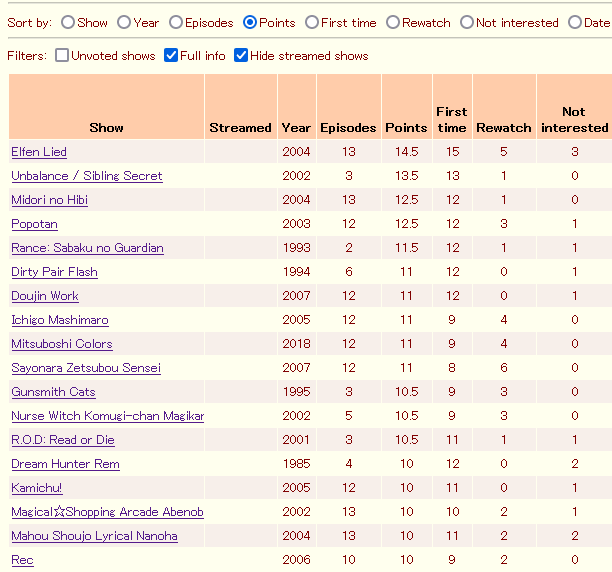The width and height of the screenshot is (612, 572).
Task: Select the Filters label
Action: click(27, 55)
